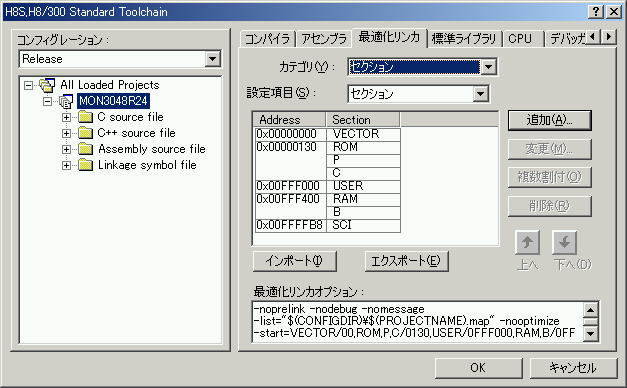Screen dimensions: 627x388
Task: Collapse the All Loaded Projects node
Action: point(28,85)
